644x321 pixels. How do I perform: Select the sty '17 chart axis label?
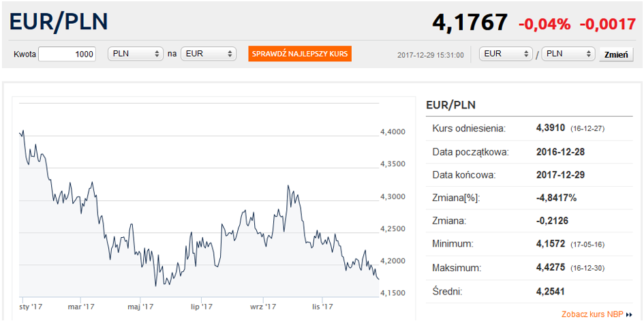click(31, 306)
